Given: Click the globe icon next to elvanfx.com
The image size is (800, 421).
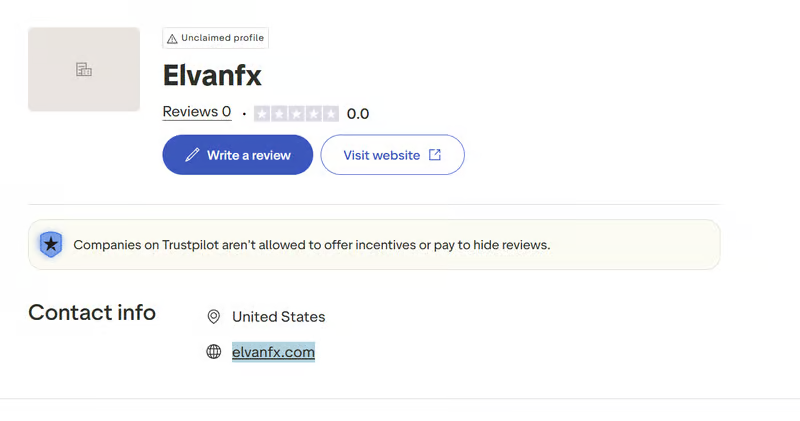Looking at the screenshot, I should coord(213,352).
